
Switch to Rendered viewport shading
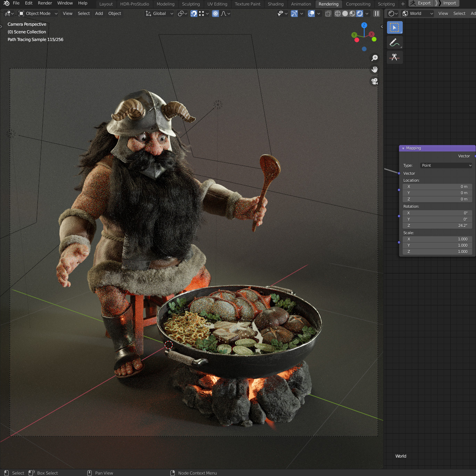360,14
